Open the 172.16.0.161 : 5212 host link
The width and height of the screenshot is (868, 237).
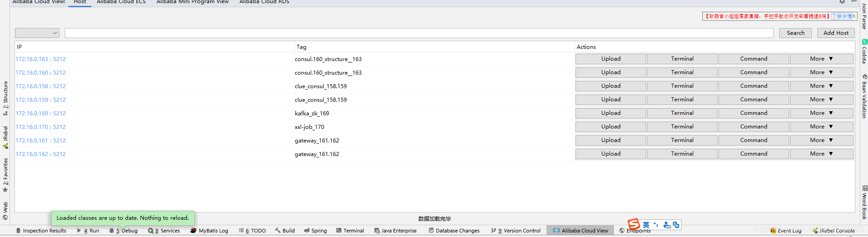point(41,141)
